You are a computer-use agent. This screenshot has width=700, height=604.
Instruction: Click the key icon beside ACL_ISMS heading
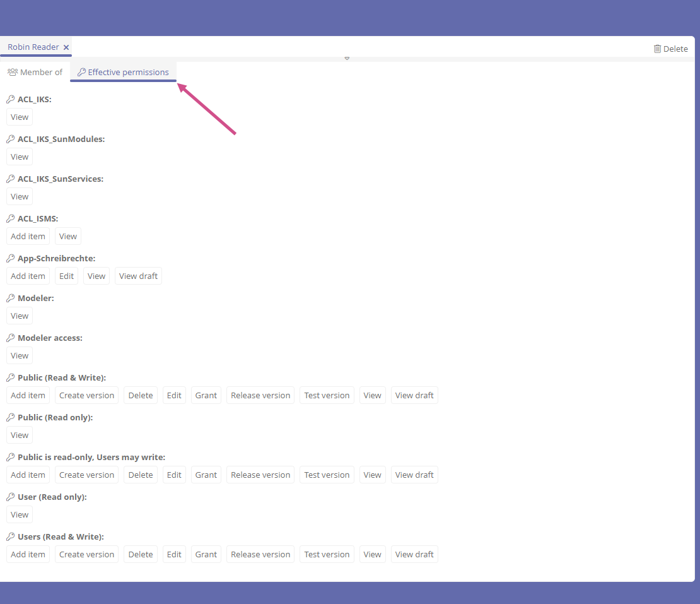(x=10, y=218)
